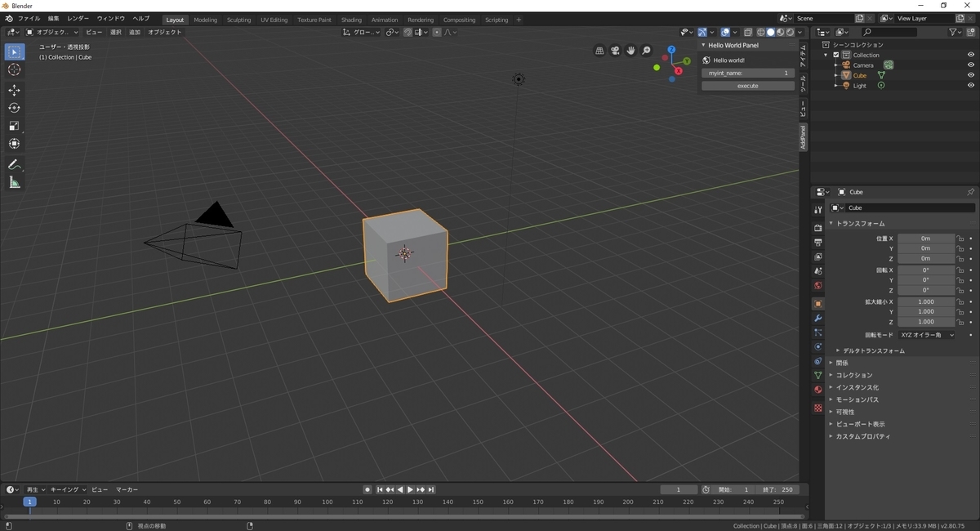This screenshot has height=531, width=980.
Task: Click the pan view hand icon
Action: pos(631,51)
